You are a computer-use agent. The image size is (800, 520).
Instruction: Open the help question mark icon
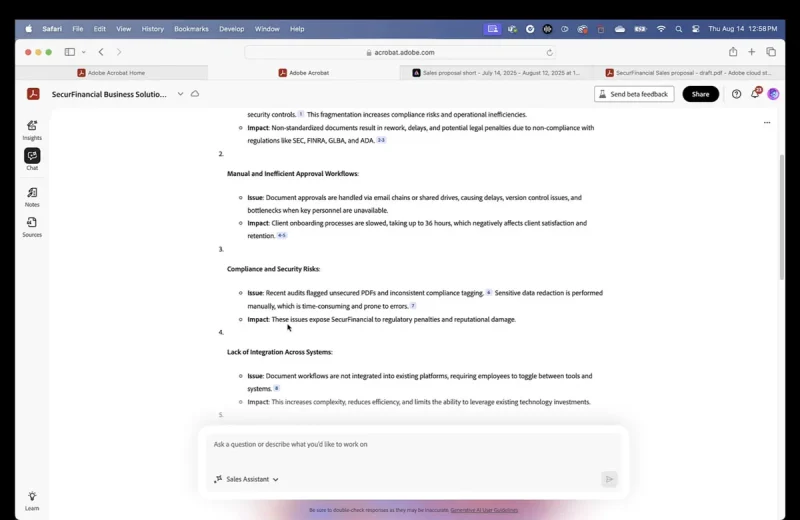point(737,94)
